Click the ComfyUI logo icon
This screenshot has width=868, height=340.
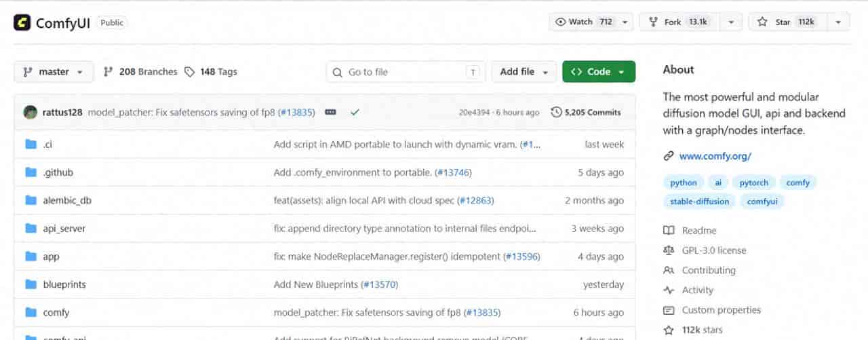tap(22, 22)
